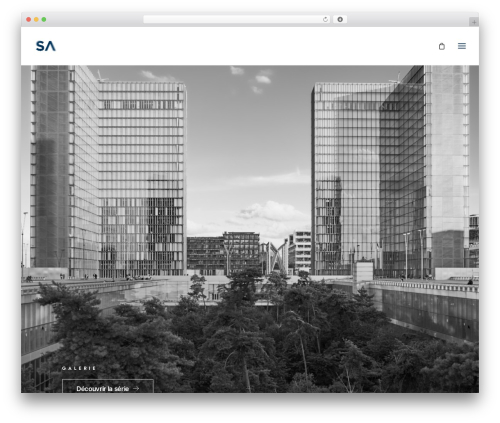
Task: Click the browser download icon next to address bar
Action: 340,20
